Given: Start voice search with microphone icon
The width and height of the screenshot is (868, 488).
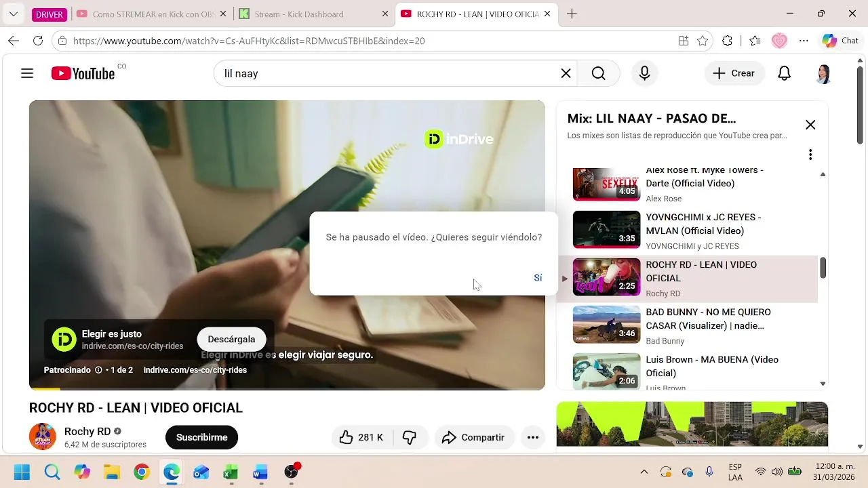Looking at the screenshot, I should (x=644, y=73).
